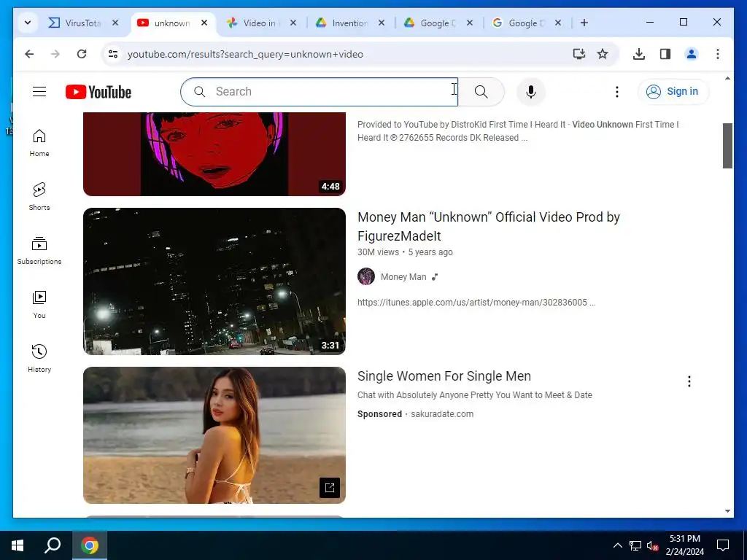Click the address bar URL
747x560 pixels.
click(245, 54)
